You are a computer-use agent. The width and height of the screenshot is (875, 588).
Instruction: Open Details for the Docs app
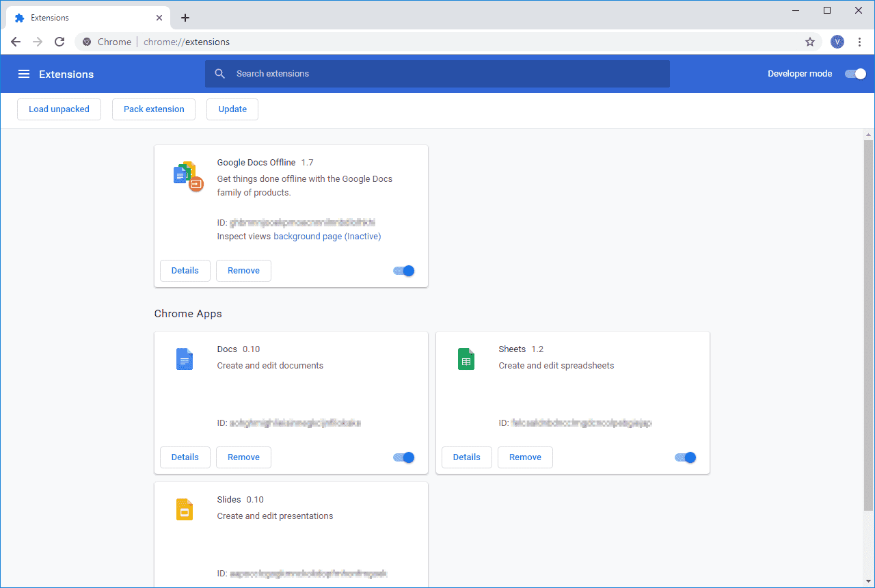click(185, 457)
